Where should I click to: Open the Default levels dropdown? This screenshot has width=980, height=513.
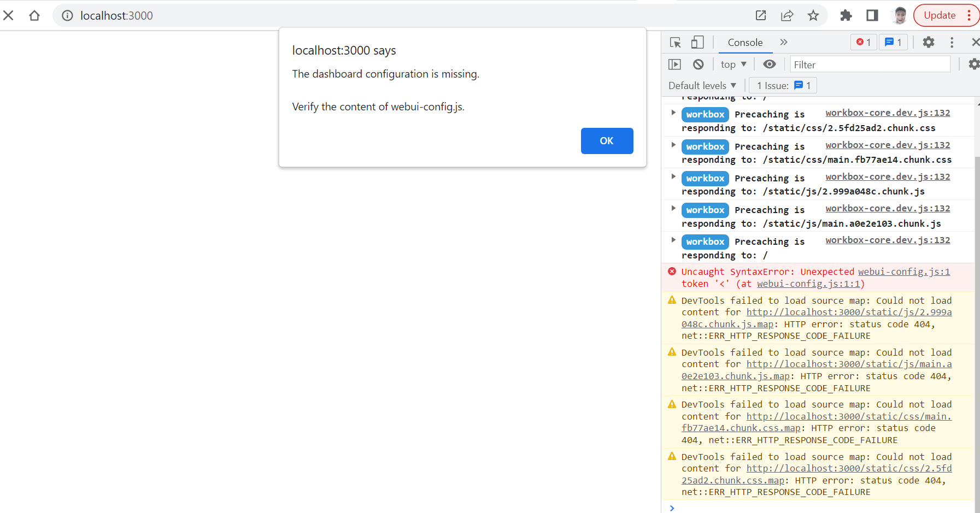702,85
